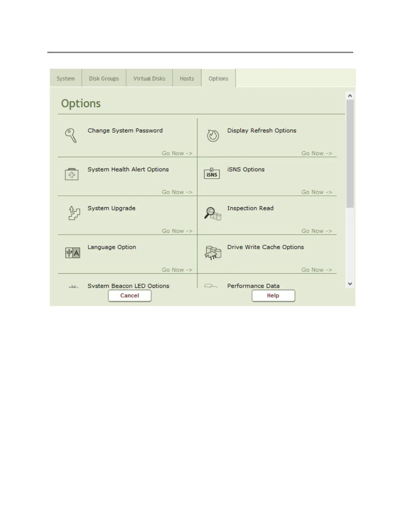Viewport: 411px width, 532px height.
Task: Click the Performance Data label
Action: pyautogui.click(x=254, y=285)
